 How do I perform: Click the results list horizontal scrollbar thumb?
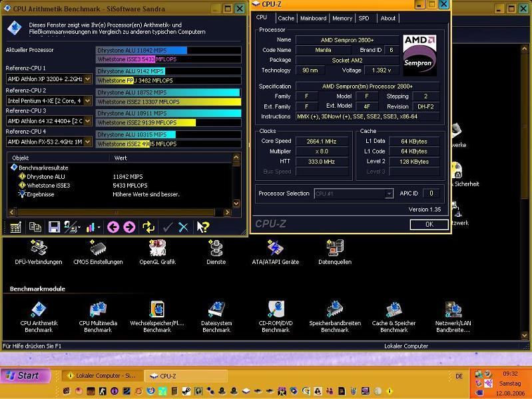click(x=115, y=212)
